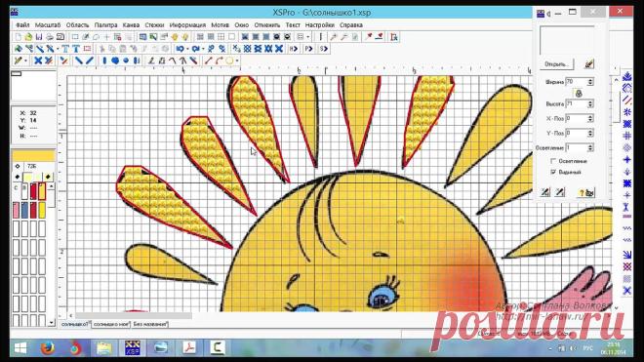Image resolution: width=644 pixels, height=362 pixels.
Task: Open the dropdown arrow beside Undo
Action: coord(187,49)
